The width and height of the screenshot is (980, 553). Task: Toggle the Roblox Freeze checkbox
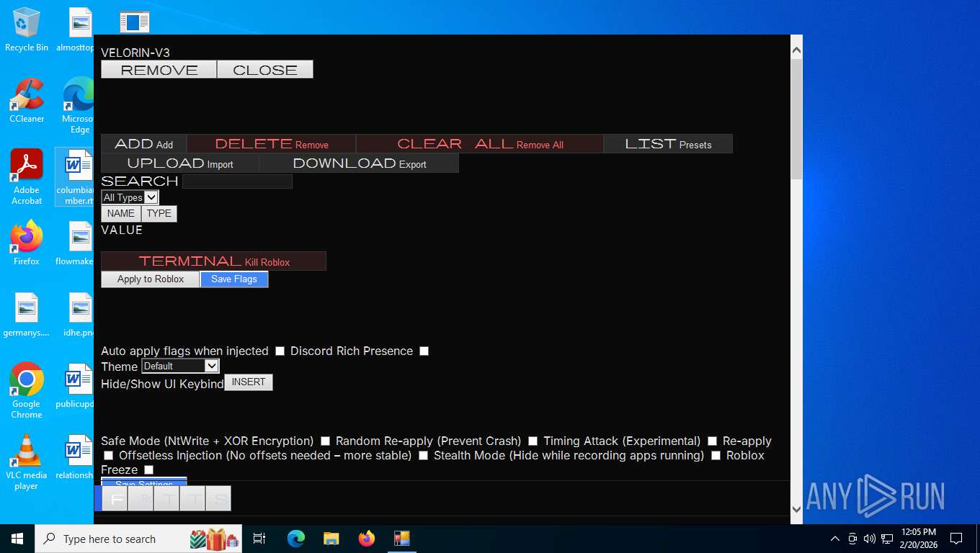click(148, 469)
